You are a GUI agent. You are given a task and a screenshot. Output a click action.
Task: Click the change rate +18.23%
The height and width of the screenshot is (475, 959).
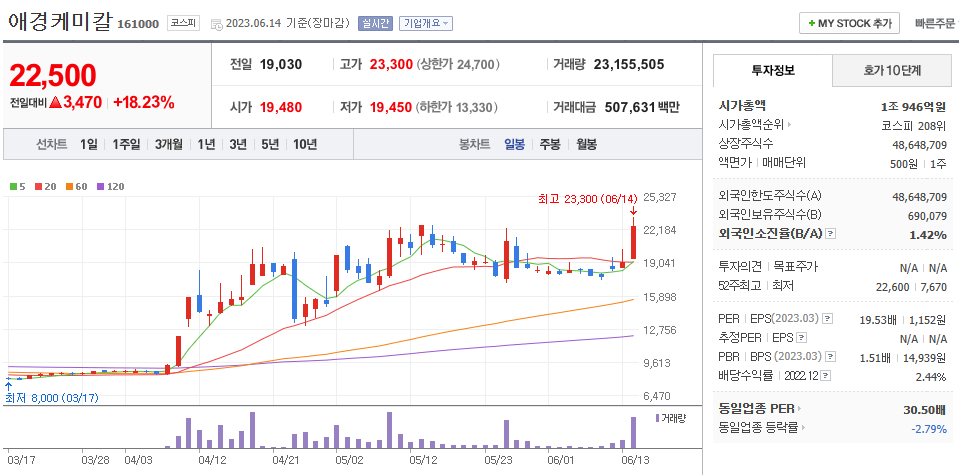[x=144, y=103]
